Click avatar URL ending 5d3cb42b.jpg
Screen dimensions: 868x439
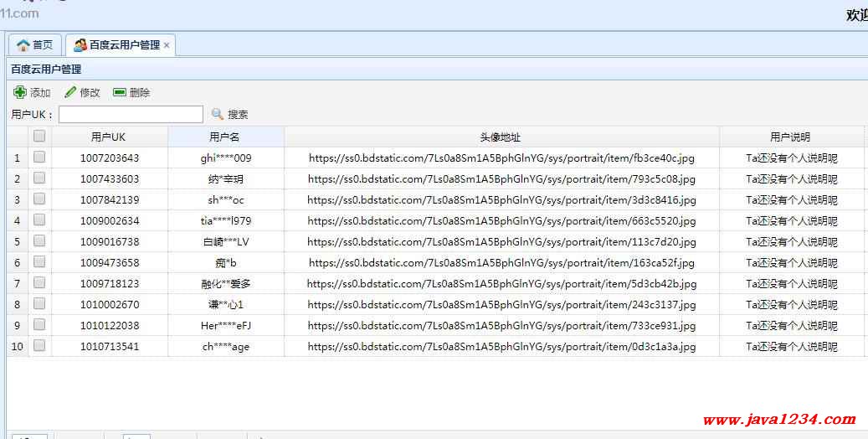click(x=501, y=284)
